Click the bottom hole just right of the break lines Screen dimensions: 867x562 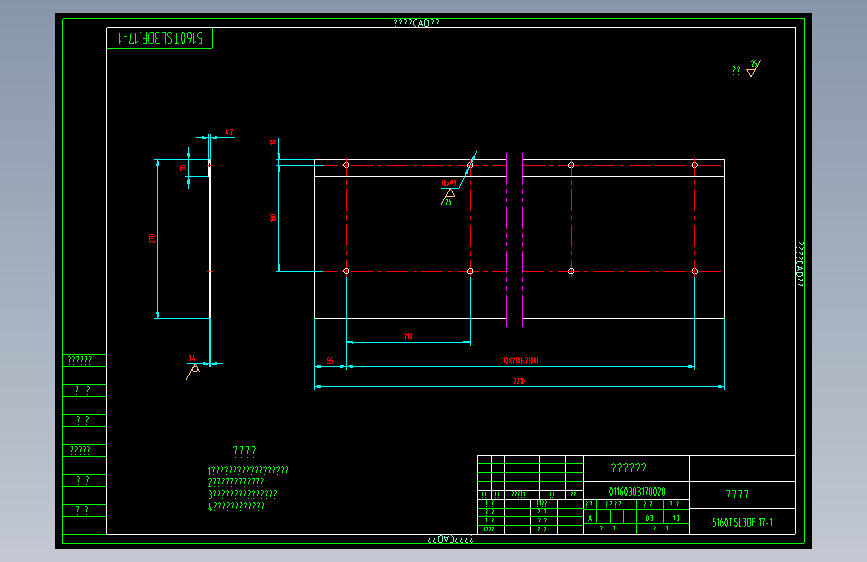(x=571, y=271)
